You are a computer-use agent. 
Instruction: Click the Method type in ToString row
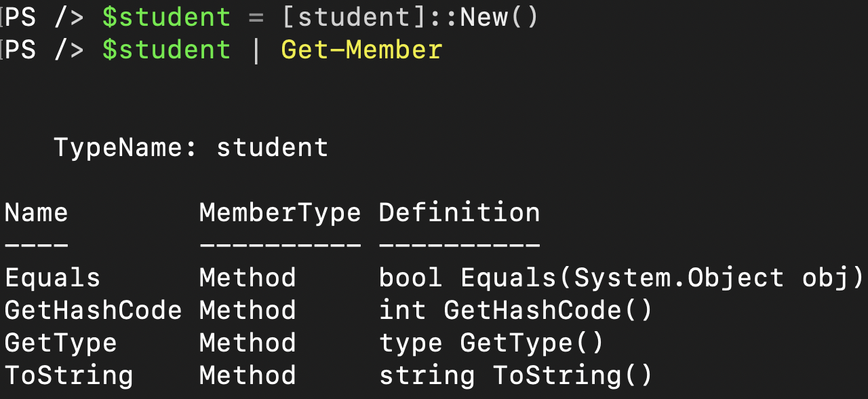point(248,375)
